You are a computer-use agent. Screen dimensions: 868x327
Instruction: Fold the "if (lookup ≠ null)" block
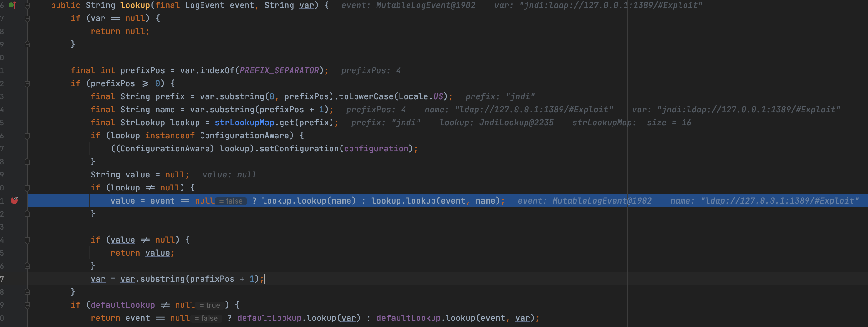point(27,188)
